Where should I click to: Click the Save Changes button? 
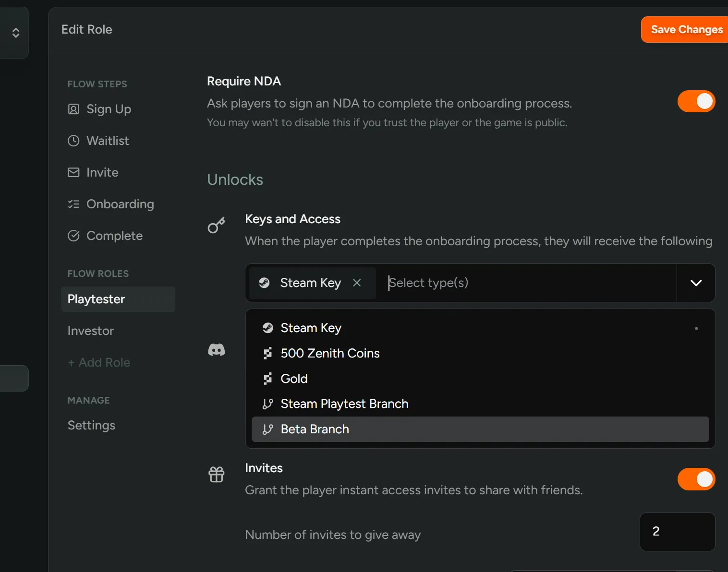(x=686, y=30)
